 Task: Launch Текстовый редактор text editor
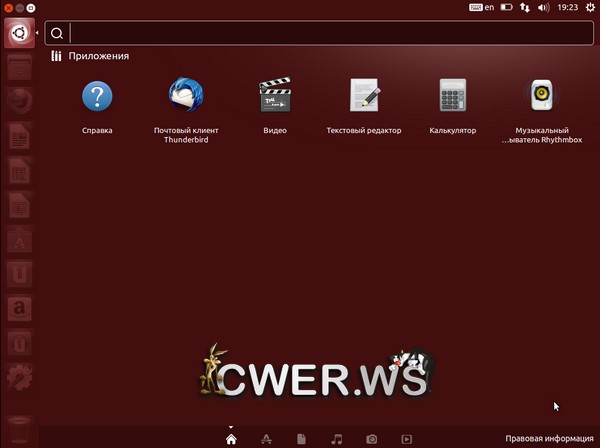tap(364, 98)
